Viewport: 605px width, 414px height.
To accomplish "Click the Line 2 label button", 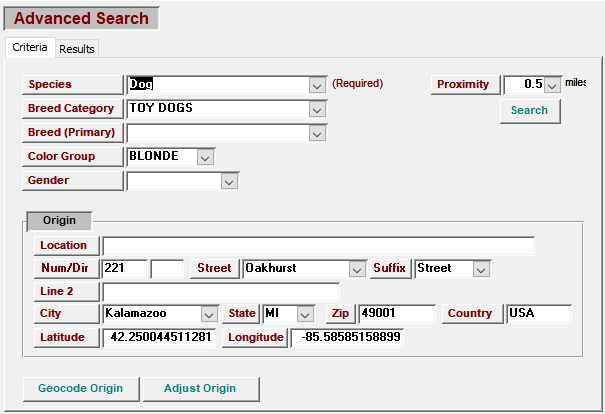I will [x=66, y=291].
